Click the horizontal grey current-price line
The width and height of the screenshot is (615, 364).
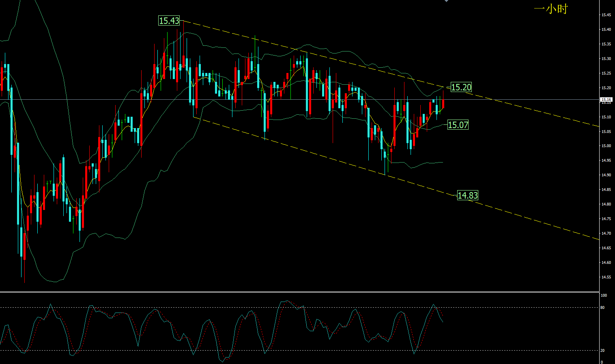click(x=299, y=99)
